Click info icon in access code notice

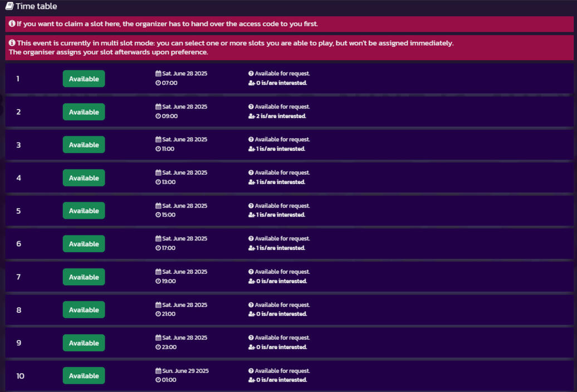click(x=12, y=24)
